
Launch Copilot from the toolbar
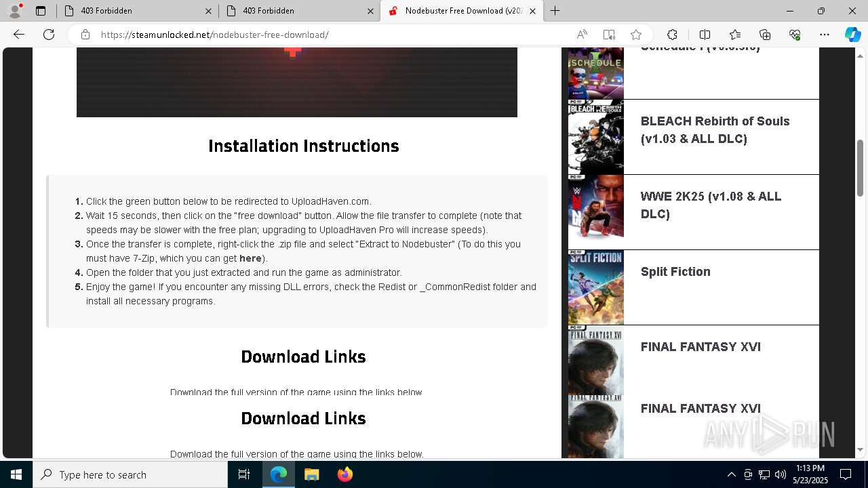click(x=852, y=35)
